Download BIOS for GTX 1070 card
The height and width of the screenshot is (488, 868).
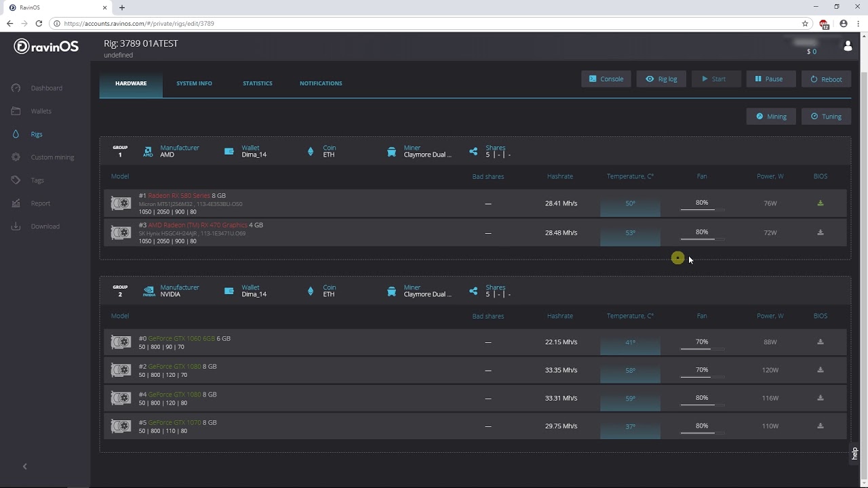[x=821, y=426]
